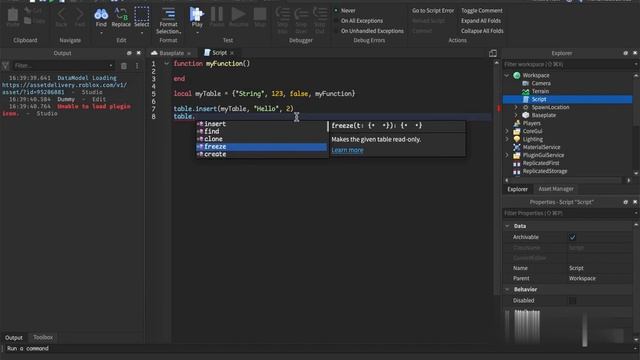Select ReplicatedFirst in Explorer
The height and width of the screenshot is (360, 640).
[541, 163]
